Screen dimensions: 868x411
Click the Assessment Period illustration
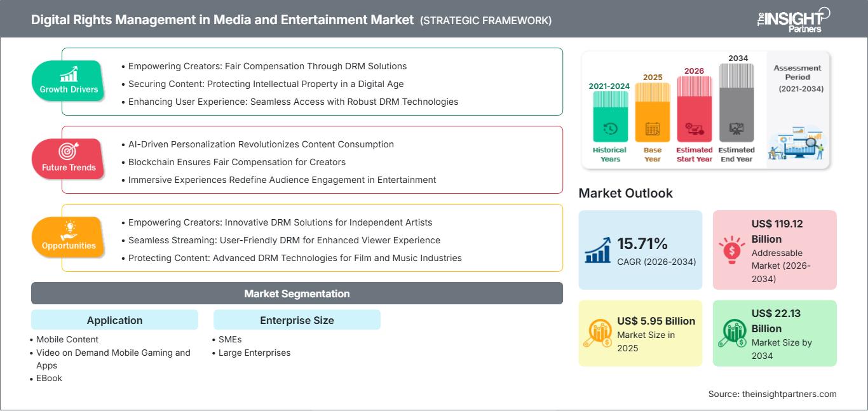[797, 144]
